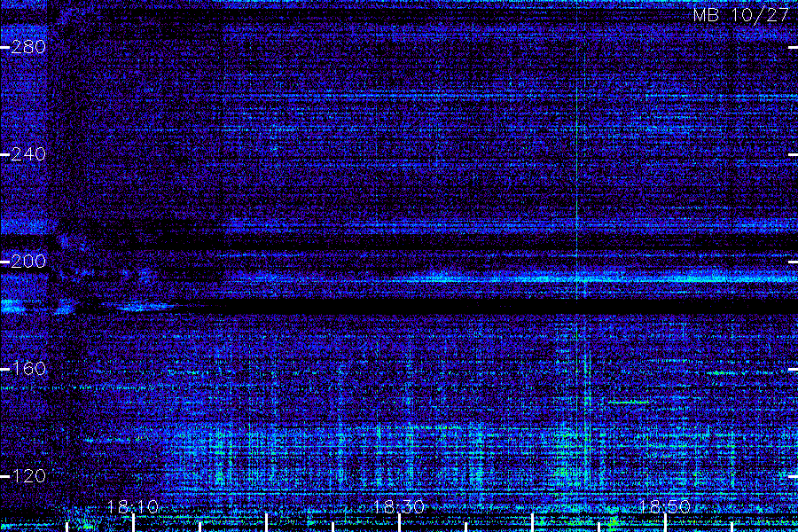This screenshot has width=798, height=532.
Task: Click the 18:30 time axis label
Action: pos(398,506)
